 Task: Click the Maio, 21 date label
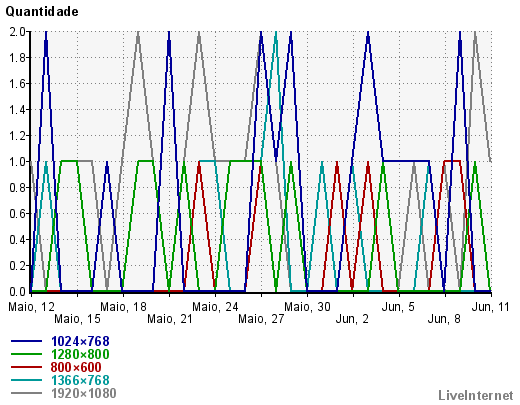click(170, 319)
